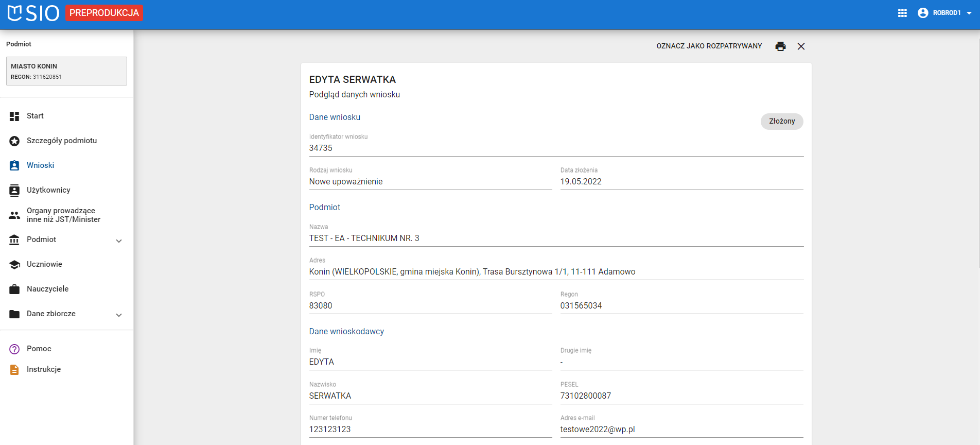
Task: Select the MIASTO KONIN entity box
Action: pyautogui.click(x=66, y=71)
